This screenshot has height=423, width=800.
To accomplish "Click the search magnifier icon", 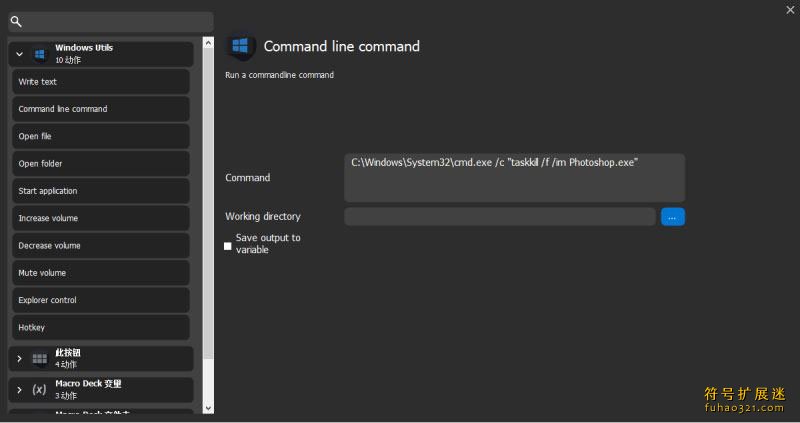I will 16,21.
